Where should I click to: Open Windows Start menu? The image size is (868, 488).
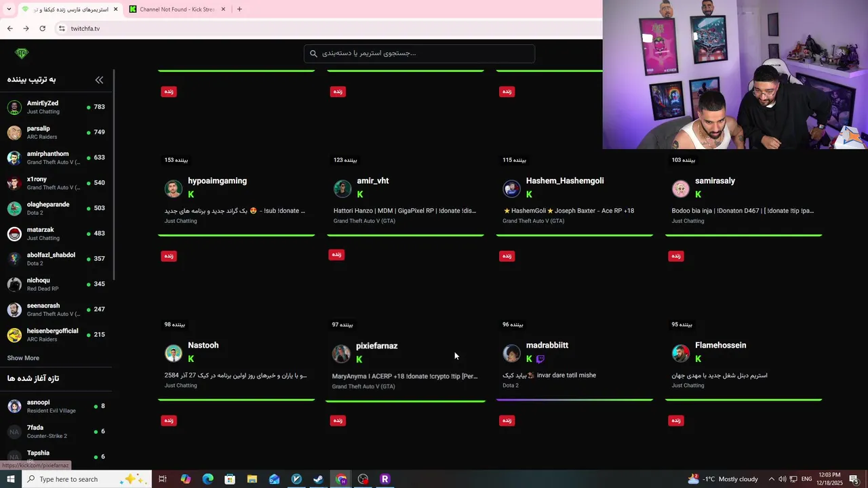pyautogui.click(x=10, y=479)
